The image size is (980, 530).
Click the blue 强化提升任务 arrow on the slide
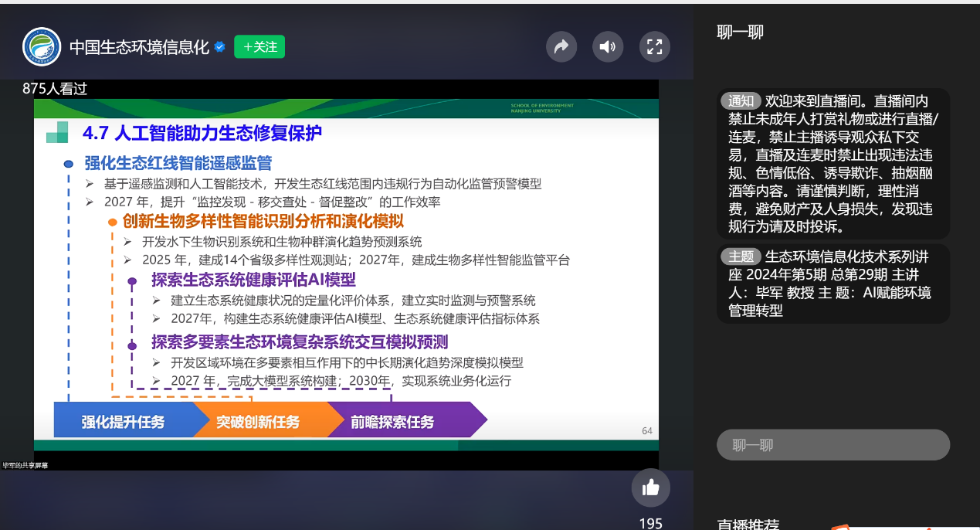[x=124, y=422]
